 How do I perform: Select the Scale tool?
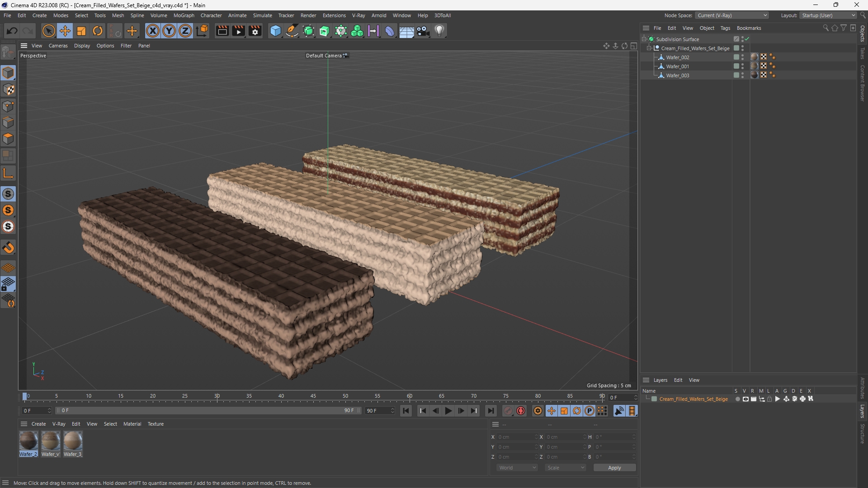[x=81, y=31]
